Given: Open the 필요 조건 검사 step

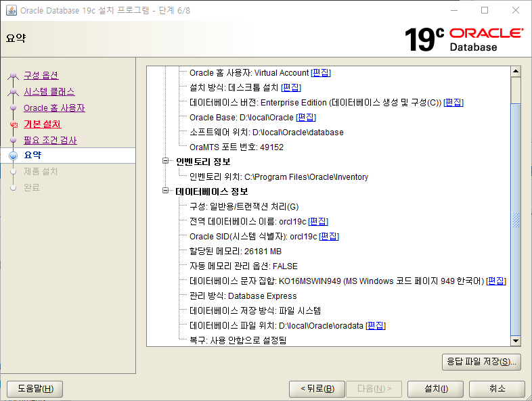Looking at the screenshot, I should (x=50, y=140).
